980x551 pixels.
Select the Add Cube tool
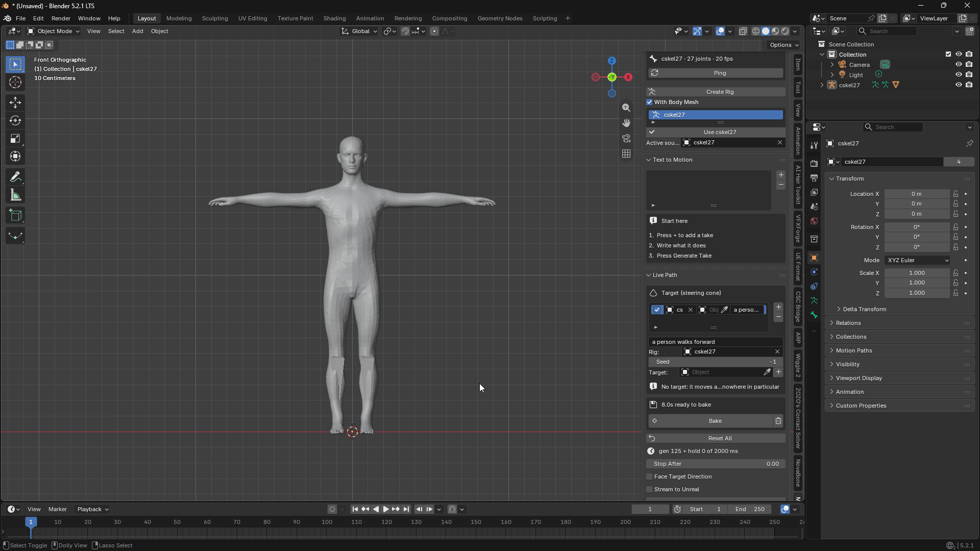15,215
